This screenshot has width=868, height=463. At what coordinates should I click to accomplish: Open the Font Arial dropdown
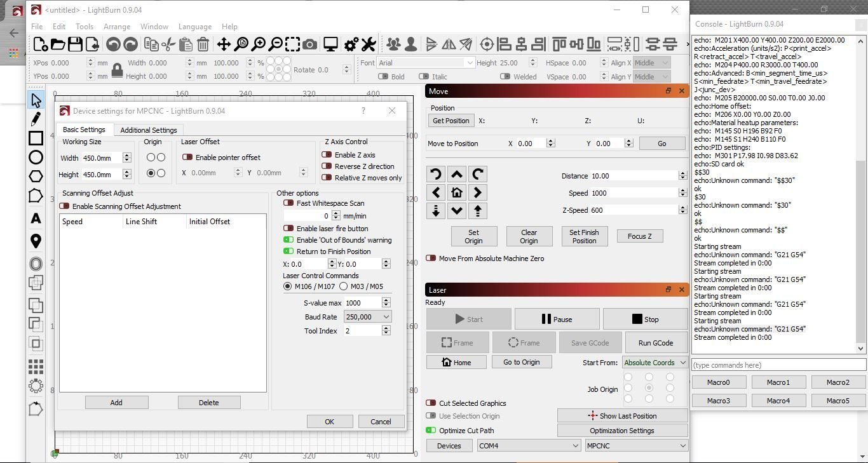pos(425,63)
